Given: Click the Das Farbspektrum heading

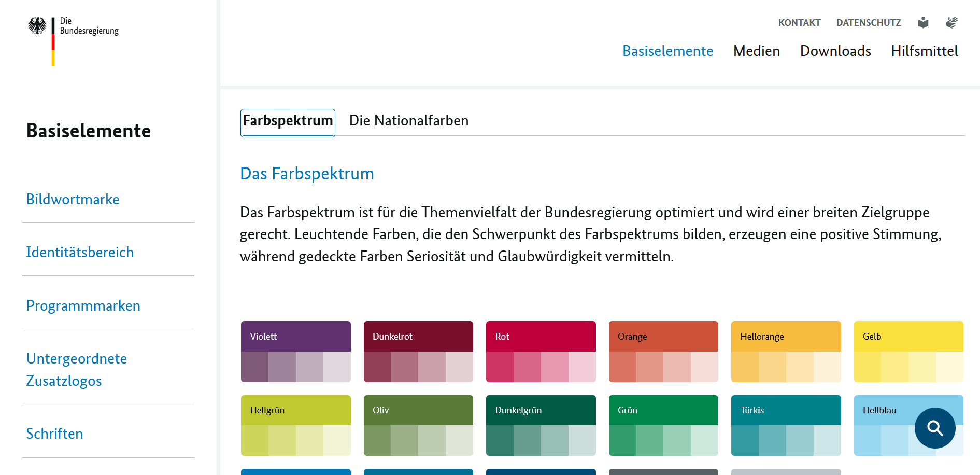Looking at the screenshot, I should [307, 174].
